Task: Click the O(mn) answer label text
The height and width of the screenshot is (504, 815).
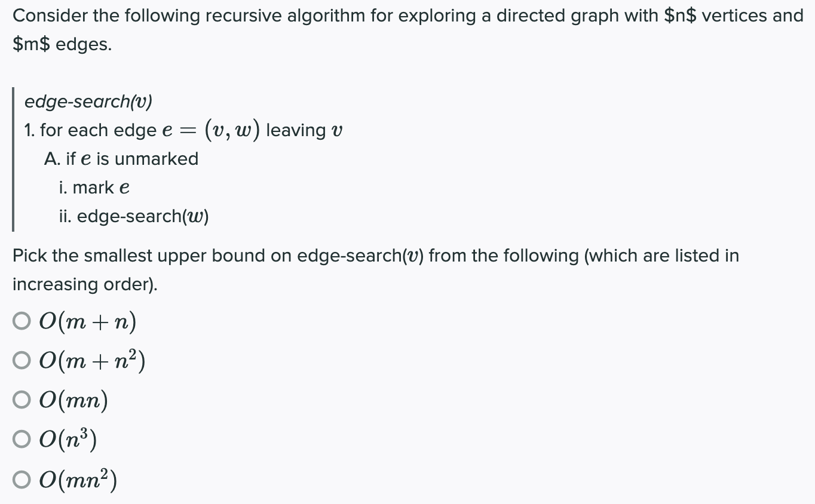Action: coord(73,401)
